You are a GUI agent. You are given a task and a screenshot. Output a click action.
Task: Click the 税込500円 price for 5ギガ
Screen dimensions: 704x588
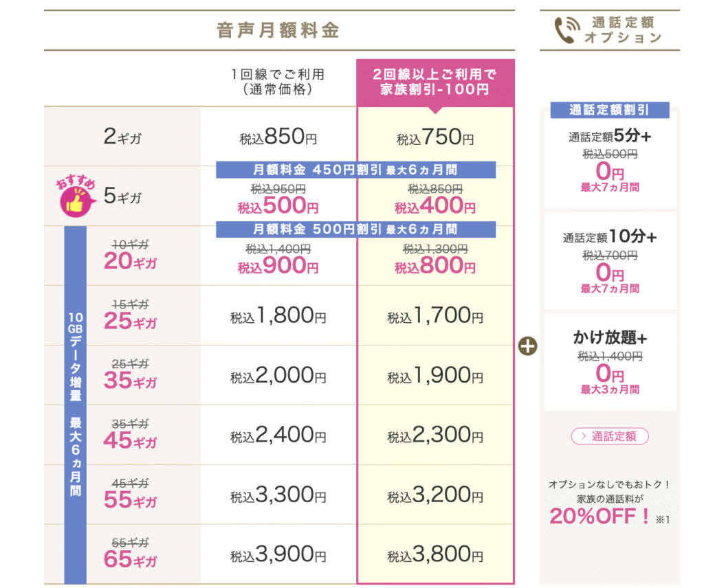(278, 206)
